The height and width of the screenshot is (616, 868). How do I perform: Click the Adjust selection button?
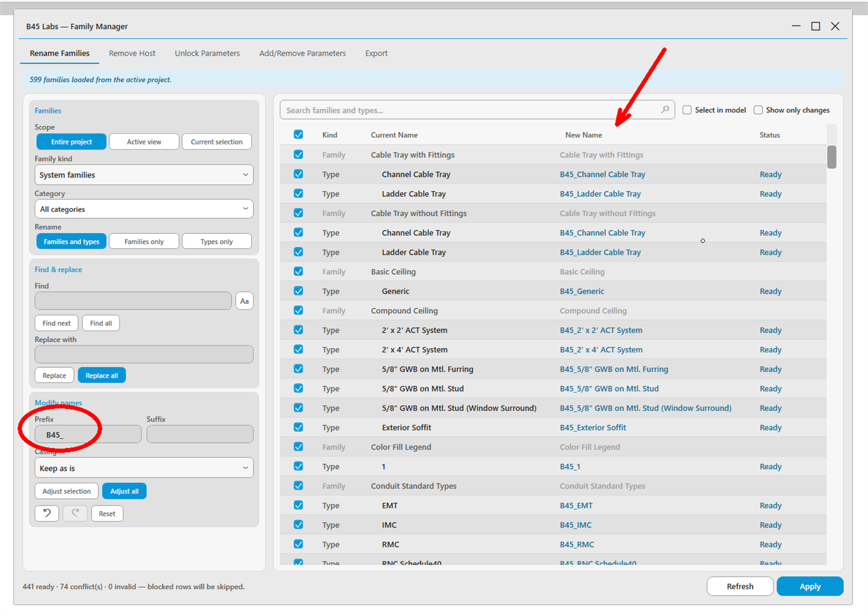[66, 491]
